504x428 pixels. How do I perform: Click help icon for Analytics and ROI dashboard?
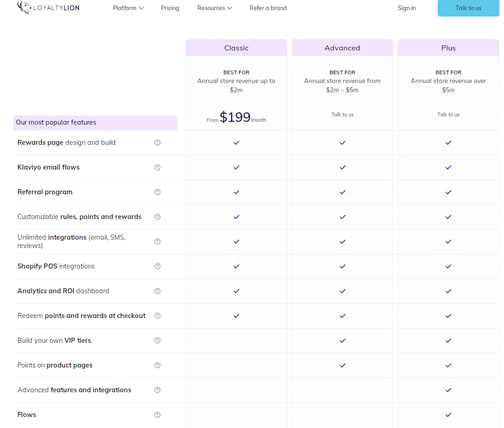pyautogui.click(x=157, y=291)
